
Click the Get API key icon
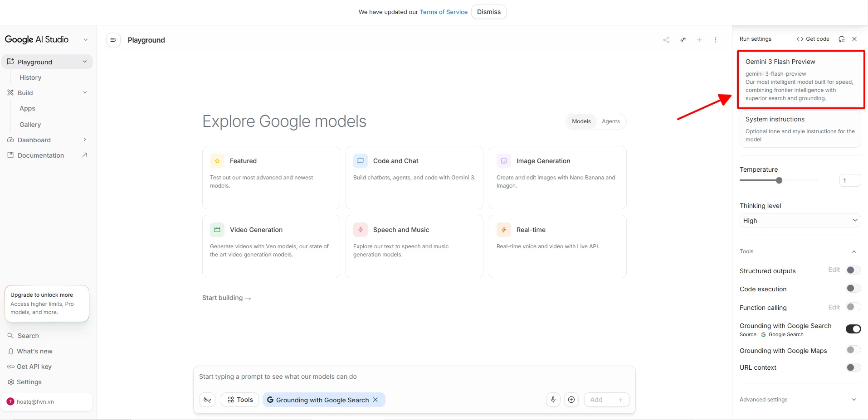tap(11, 367)
